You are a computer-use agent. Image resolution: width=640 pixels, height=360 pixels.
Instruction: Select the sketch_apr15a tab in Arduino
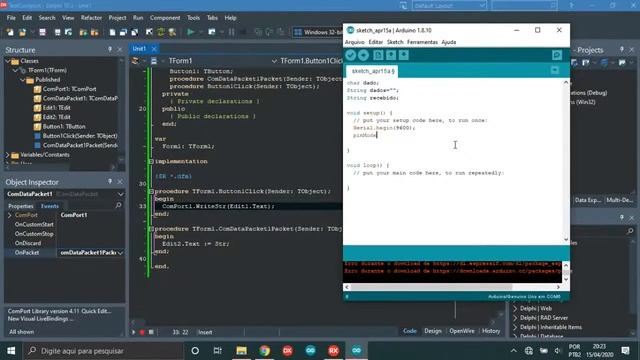[x=373, y=71]
